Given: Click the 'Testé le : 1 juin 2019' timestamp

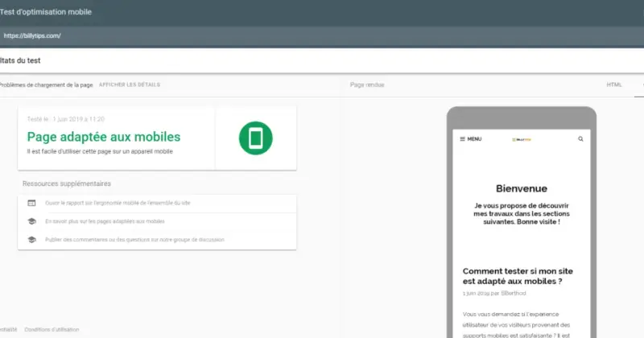Looking at the screenshot, I should (66, 119).
